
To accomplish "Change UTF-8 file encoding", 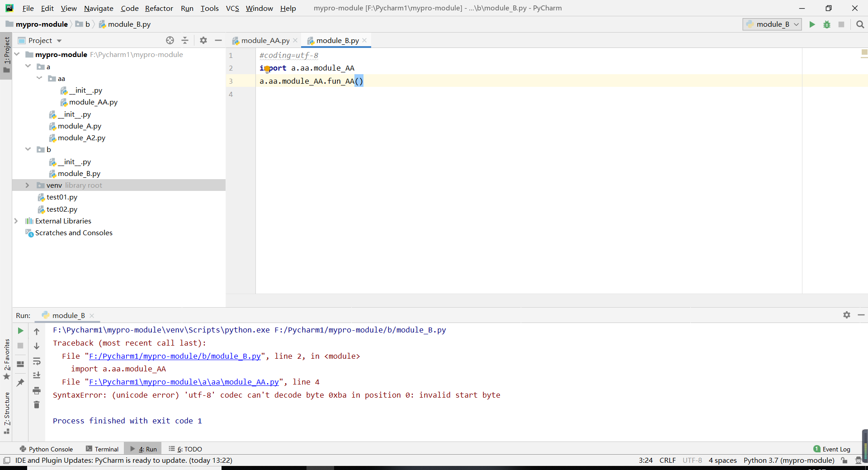I will (692, 461).
